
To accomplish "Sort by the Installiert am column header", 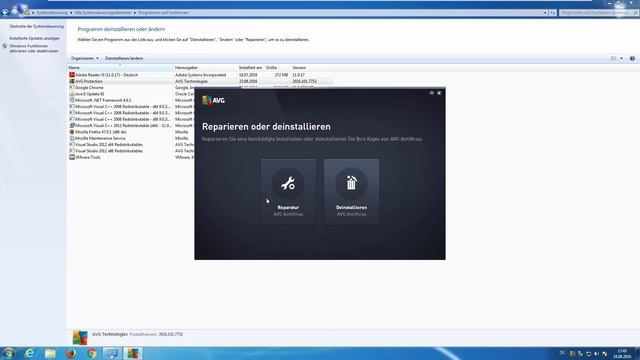I will click(x=251, y=68).
